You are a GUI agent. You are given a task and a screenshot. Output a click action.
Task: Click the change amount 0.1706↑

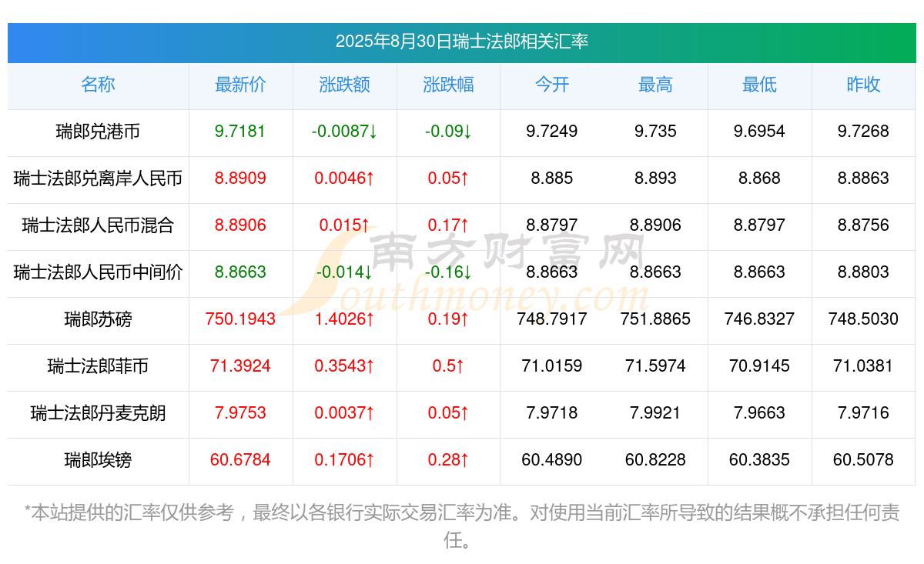pyautogui.click(x=344, y=460)
